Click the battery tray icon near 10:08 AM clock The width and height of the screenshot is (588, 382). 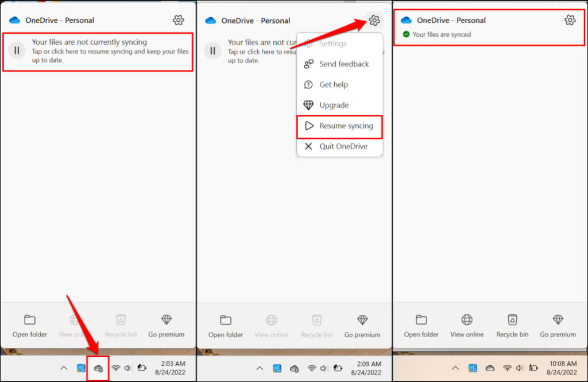coord(533,368)
